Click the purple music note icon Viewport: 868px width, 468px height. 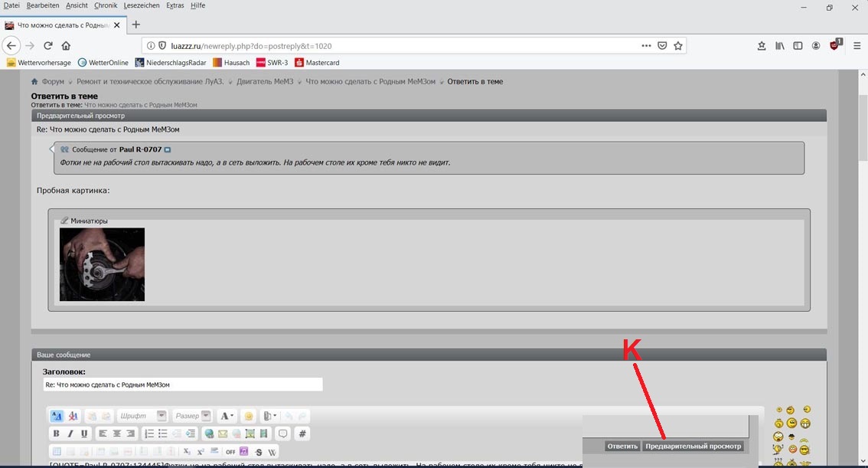coord(244,451)
